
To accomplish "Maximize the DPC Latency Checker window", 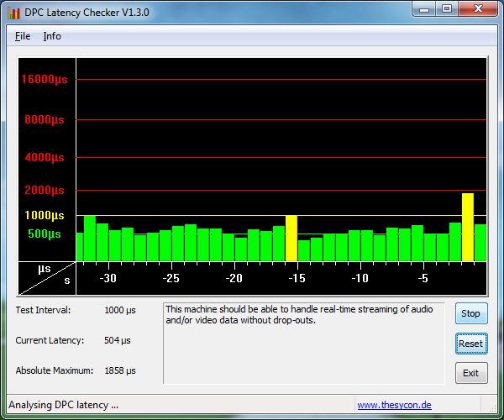I will point(447,9).
